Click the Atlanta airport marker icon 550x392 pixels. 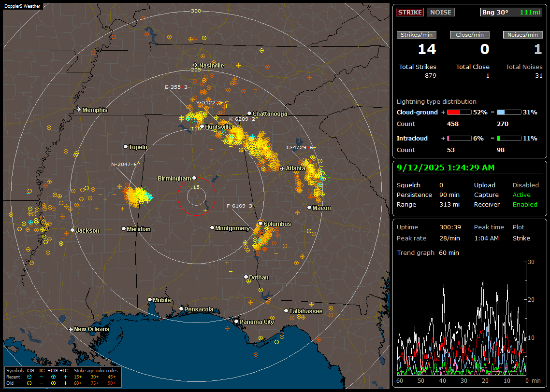pos(282,168)
